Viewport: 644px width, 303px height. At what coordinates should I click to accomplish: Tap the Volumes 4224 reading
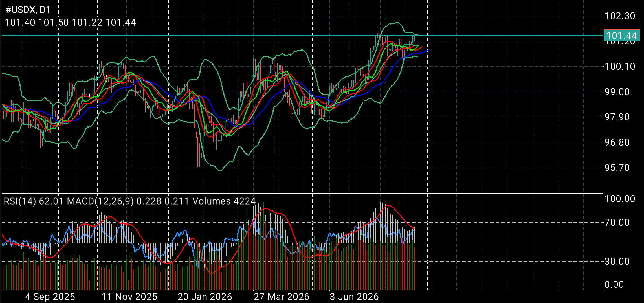click(224, 201)
